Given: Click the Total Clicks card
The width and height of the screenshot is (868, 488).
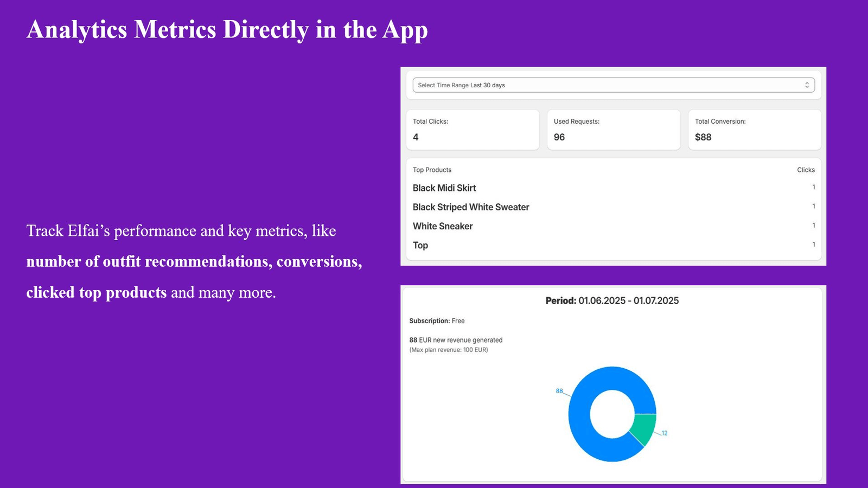Looking at the screenshot, I should click(473, 130).
